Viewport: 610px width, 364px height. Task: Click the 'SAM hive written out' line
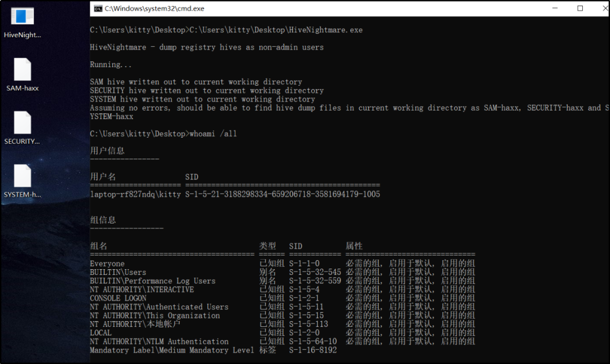tap(196, 82)
